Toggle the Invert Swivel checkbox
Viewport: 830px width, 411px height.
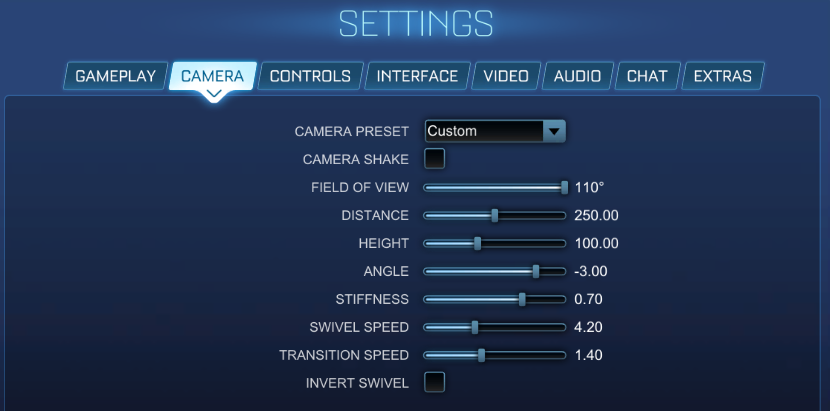[435, 382]
